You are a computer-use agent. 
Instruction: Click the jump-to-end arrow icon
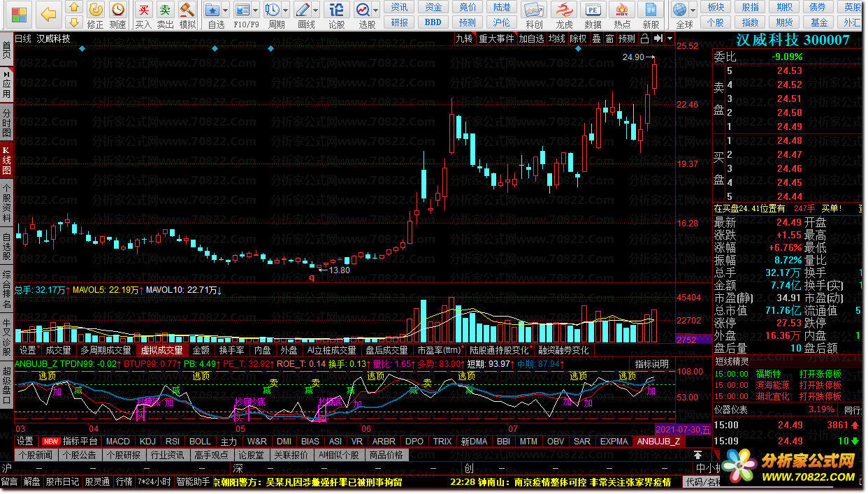tap(658, 38)
